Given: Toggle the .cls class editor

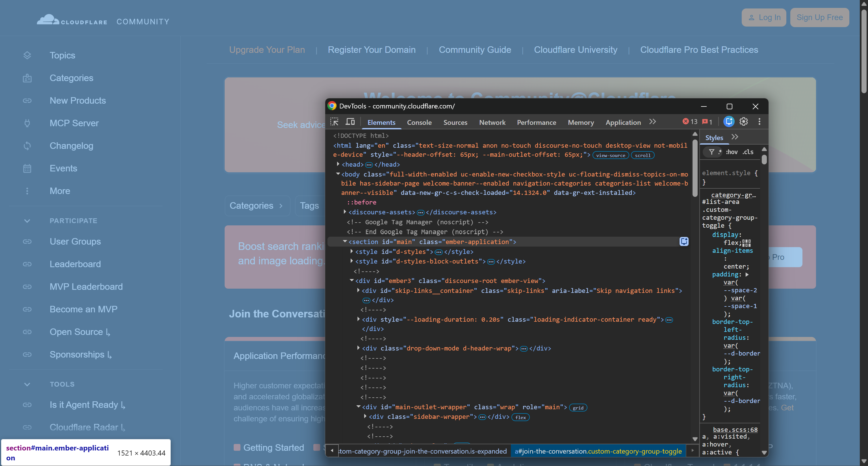Looking at the screenshot, I should pyautogui.click(x=748, y=152).
